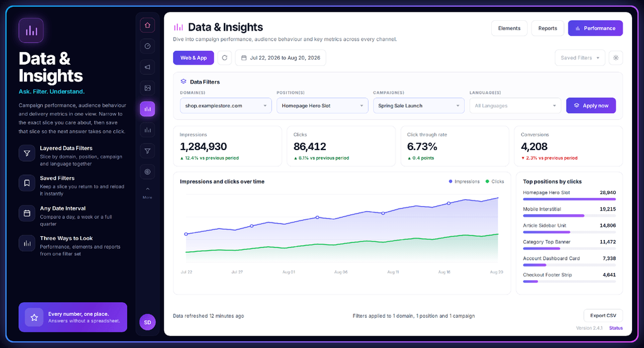
Task: Click the star icon in promo banner
Action: pos(34,317)
